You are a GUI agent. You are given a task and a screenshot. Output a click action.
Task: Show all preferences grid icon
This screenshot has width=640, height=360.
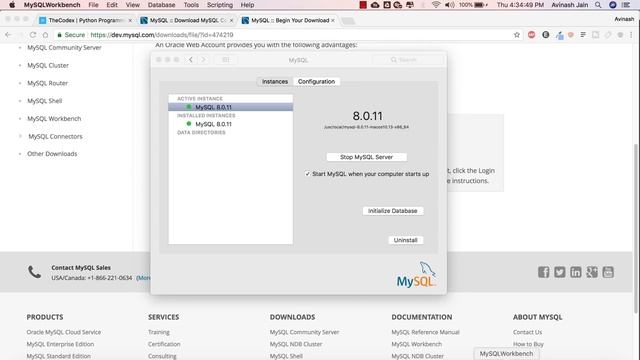(226, 60)
